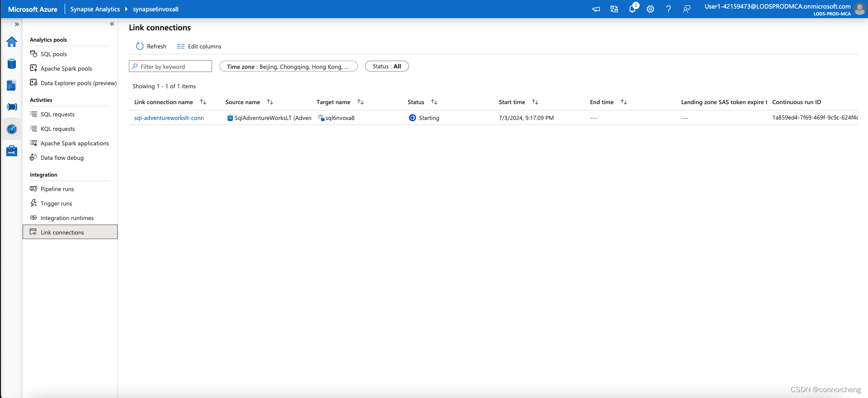
Task: Click the Microsoft Azure logo text
Action: click(x=33, y=9)
